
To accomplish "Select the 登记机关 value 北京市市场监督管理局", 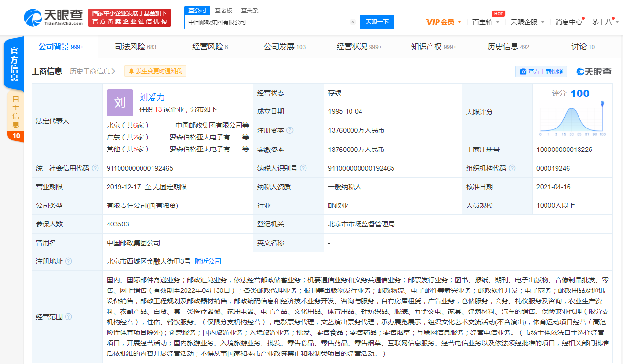I will [x=361, y=224].
